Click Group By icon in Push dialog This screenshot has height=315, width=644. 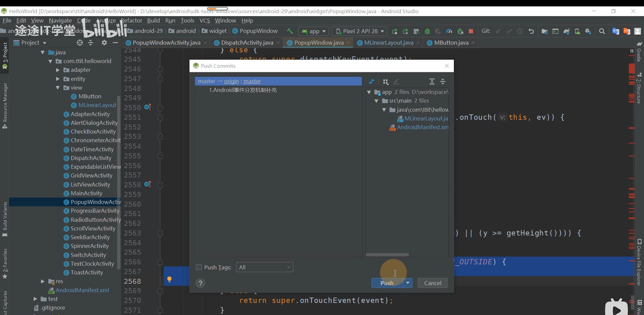click(x=385, y=82)
